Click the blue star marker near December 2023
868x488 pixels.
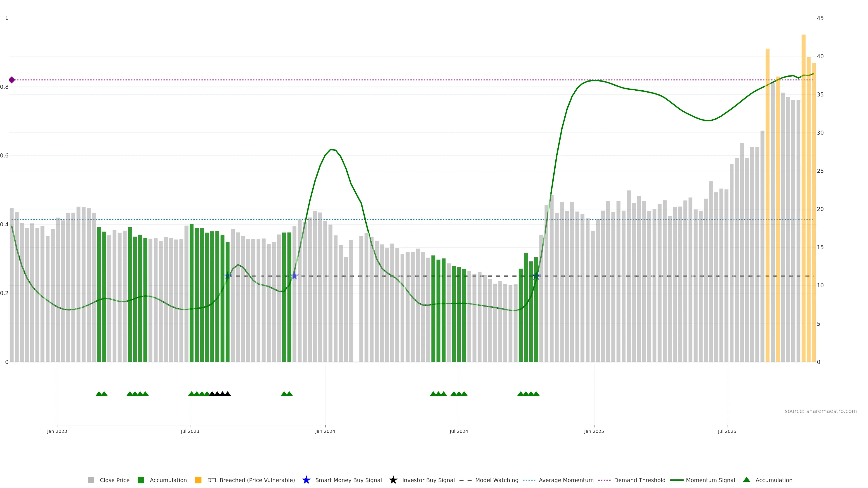(295, 276)
